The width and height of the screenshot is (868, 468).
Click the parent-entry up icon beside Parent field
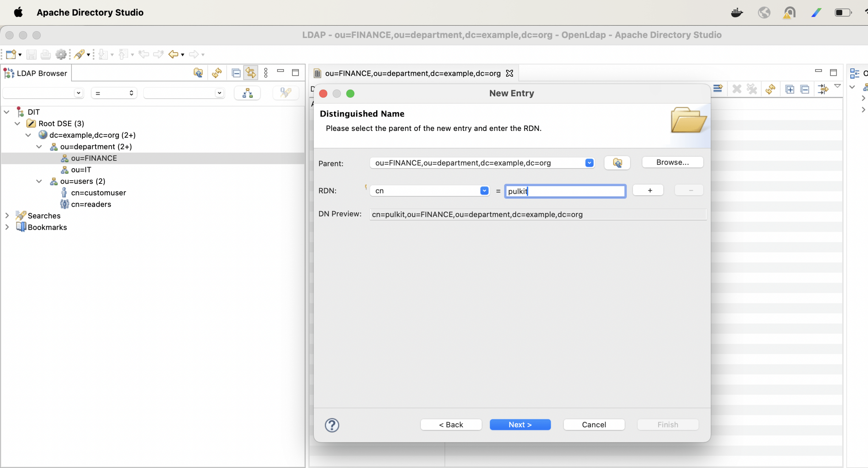pyautogui.click(x=617, y=163)
